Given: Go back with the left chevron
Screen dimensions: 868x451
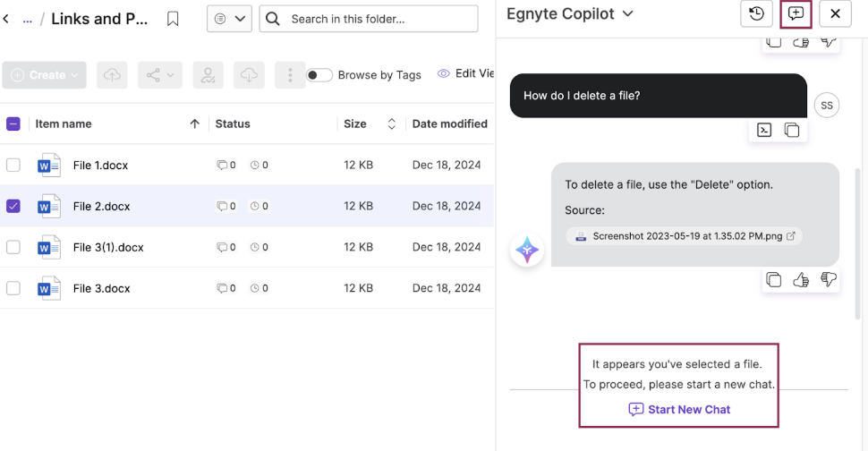Looking at the screenshot, I should 6,19.
